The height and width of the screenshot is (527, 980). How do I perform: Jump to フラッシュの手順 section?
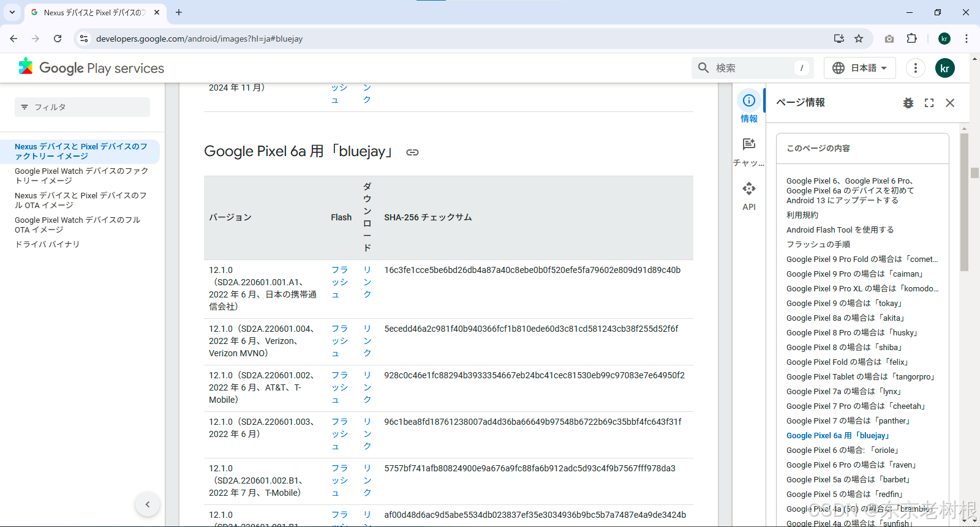coord(818,244)
